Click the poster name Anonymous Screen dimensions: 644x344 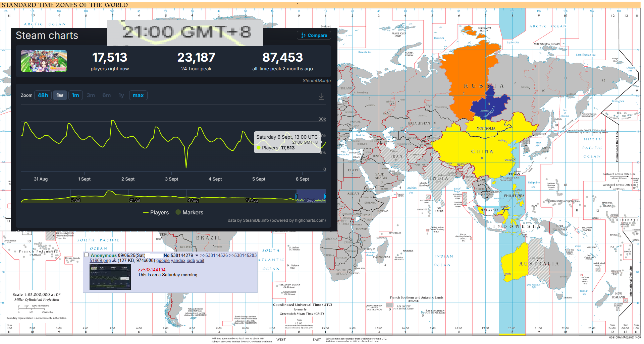[104, 255]
